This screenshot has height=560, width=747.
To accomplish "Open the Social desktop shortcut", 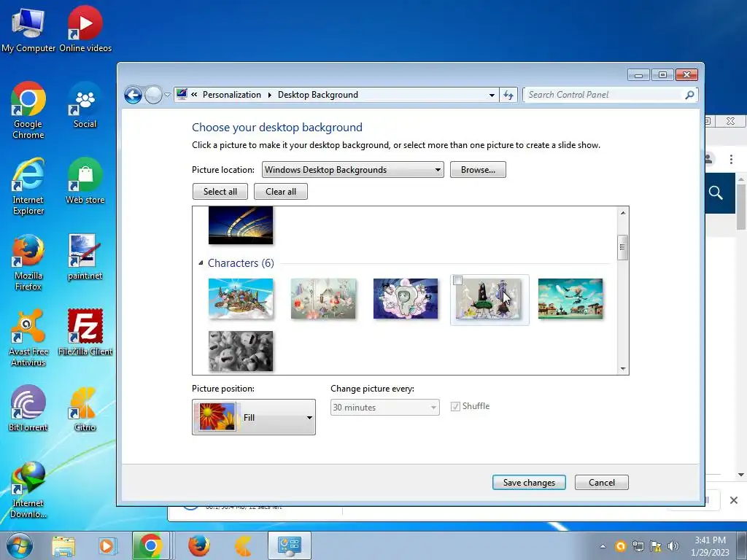I will point(85,106).
